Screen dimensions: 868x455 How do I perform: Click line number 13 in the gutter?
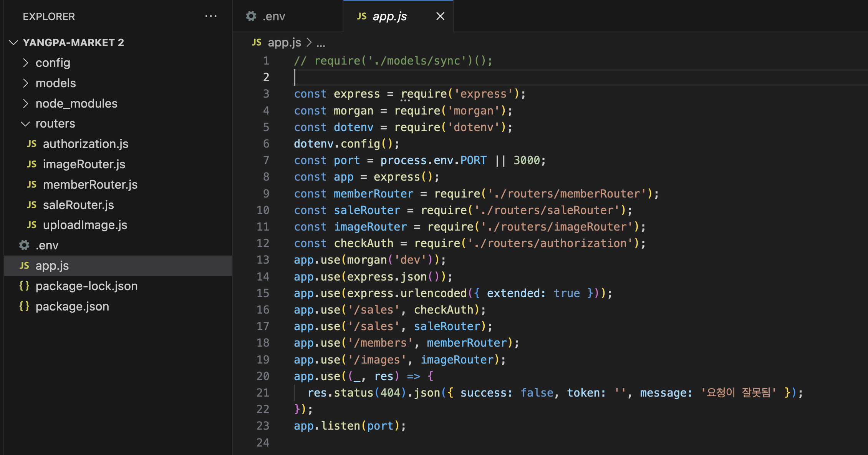click(263, 260)
